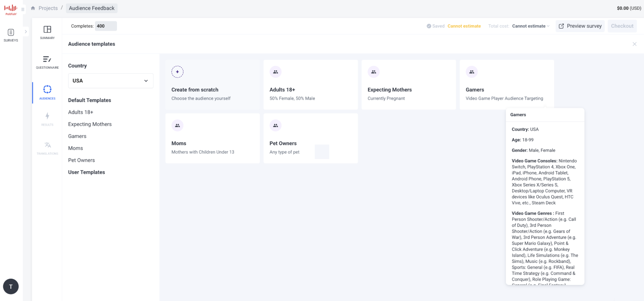The width and height of the screenshot is (644, 301).
Task: Click the external-link icon beside Preview survey
Action: point(562,26)
